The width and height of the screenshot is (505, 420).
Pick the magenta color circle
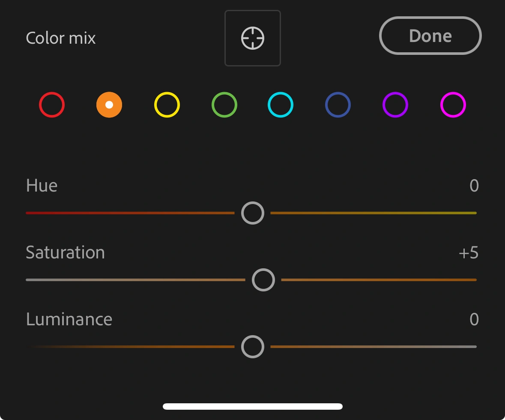453,105
